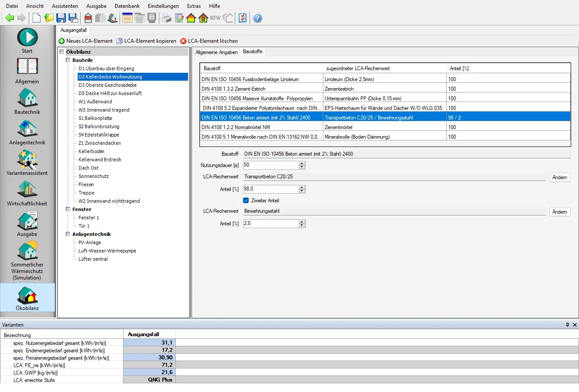Viewport: 579px width, 392px height.
Task: Click the open folder toolbar icon
Action: point(49,18)
